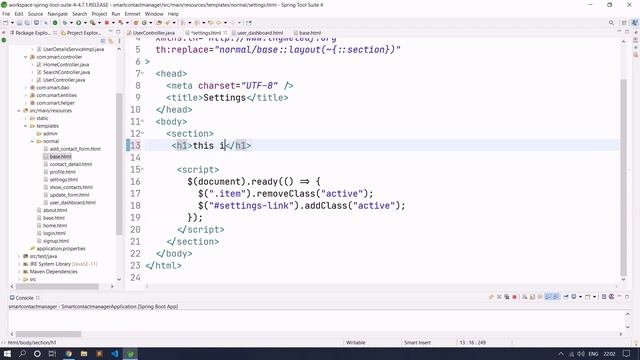640x360 pixels.
Task: Place the cursor in line 9 Settings title text
Action: pyautogui.click(x=224, y=98)
